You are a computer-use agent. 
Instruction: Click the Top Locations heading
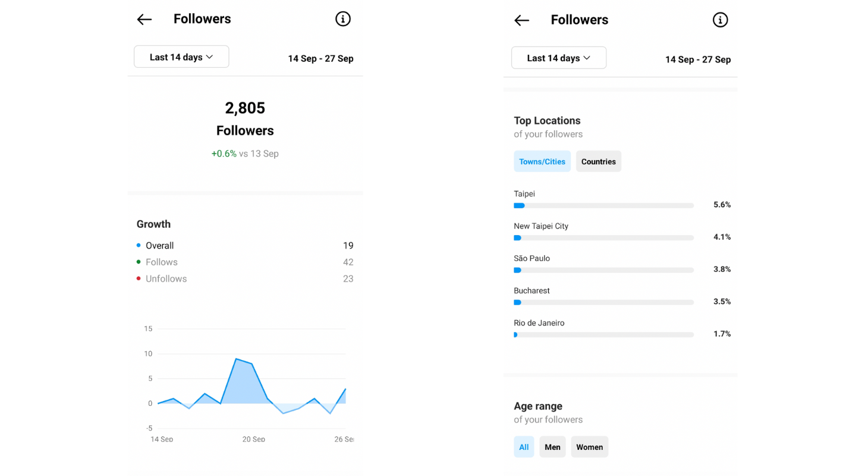[547, 120]
